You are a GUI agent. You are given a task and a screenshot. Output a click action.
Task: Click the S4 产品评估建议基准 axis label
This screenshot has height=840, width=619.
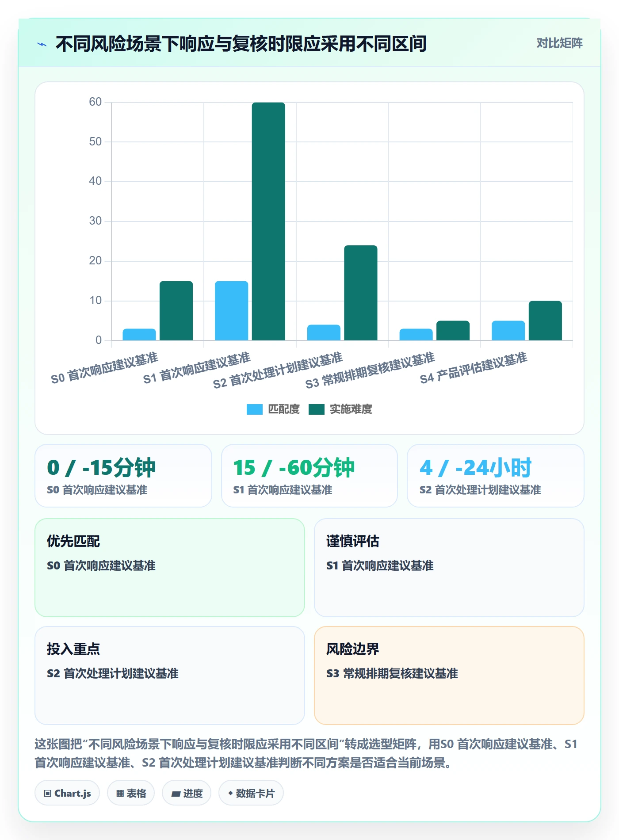[474, 368]
